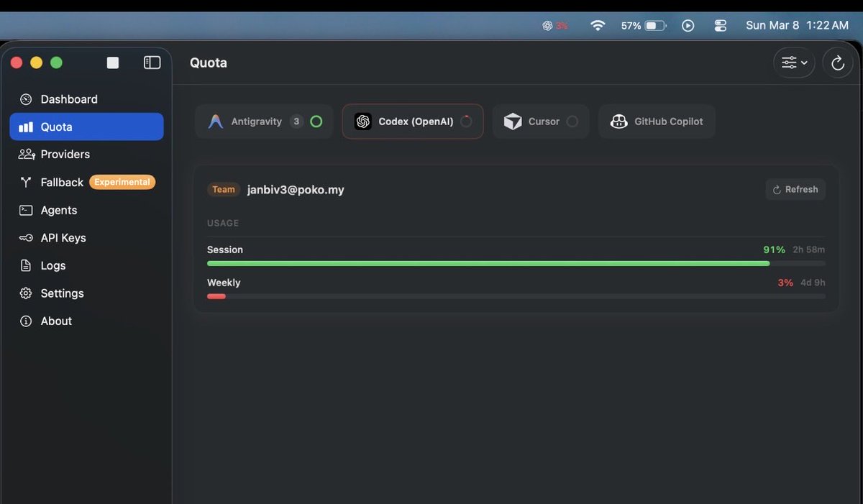Go to the Agents page
This screenshot has height=504, width=863.
[86, 210]
